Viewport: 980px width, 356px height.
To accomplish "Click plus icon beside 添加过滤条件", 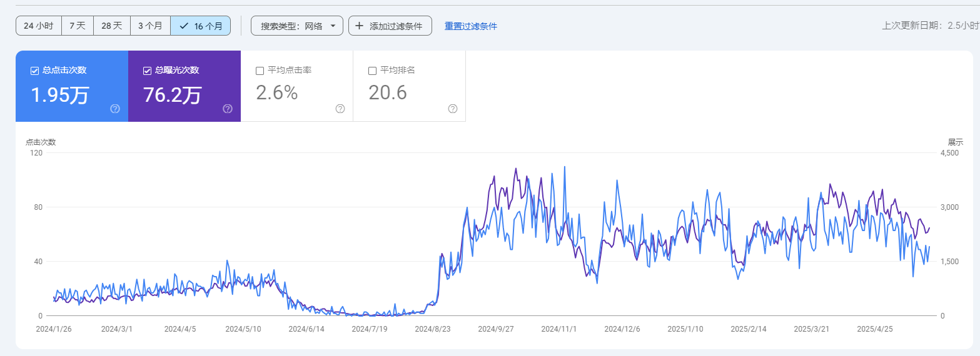I will 360,26.
